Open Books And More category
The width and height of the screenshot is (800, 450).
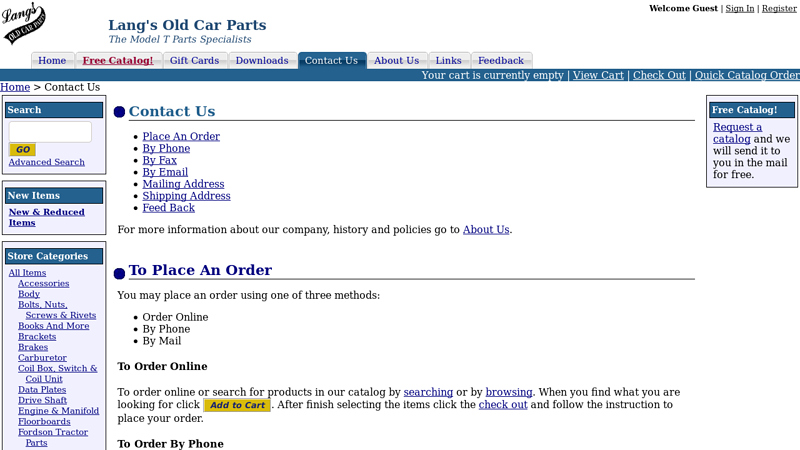pos(54,326)
